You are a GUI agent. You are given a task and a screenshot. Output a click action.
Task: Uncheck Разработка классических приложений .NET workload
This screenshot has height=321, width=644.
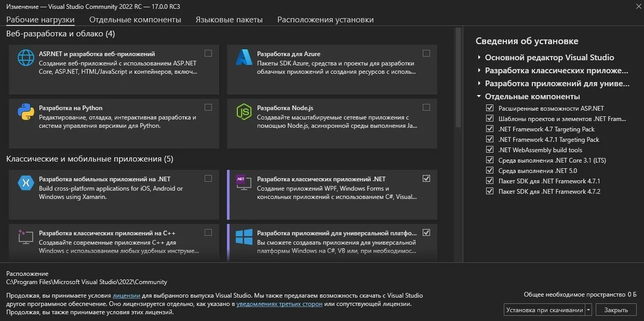click(x=426, y=178)
